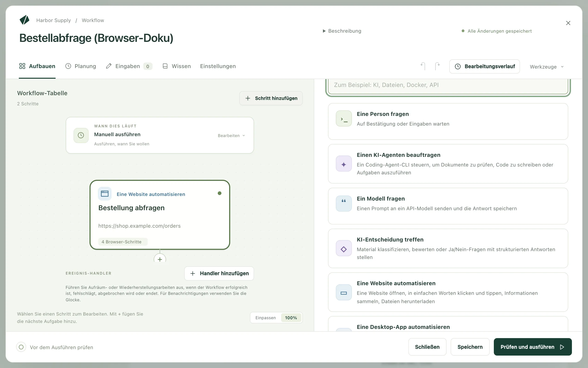Image resolution: width=588 pixels, height=368 pixels.
Task: Open the Werkzeuge dropdown
Action: tap(547, 67)
